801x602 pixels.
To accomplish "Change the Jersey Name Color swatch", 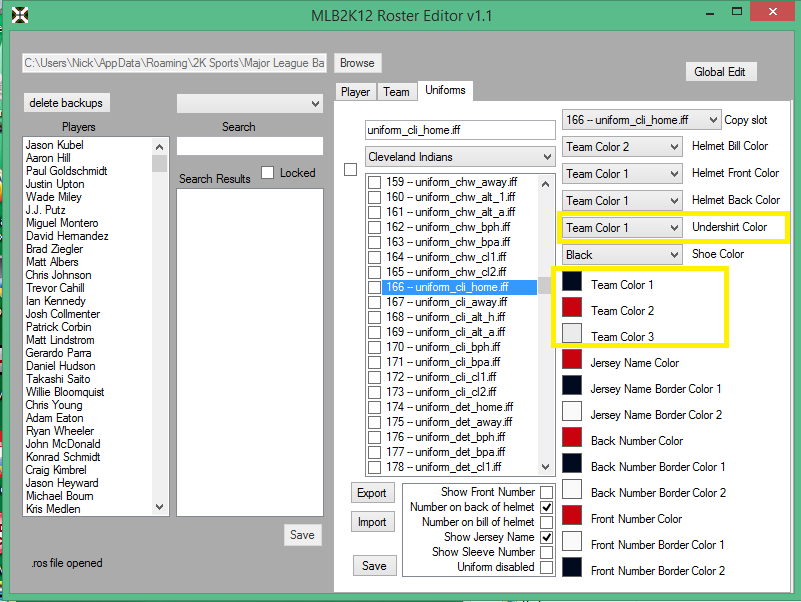I will point(572,359).
